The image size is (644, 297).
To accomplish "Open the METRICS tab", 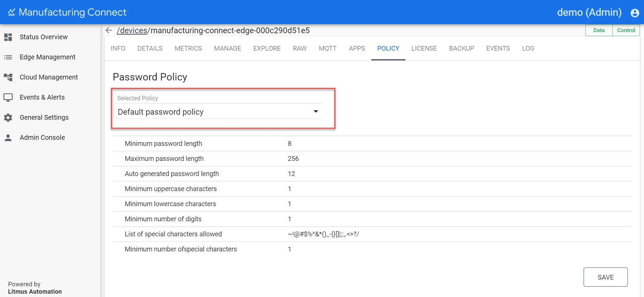I will (188, 49).
